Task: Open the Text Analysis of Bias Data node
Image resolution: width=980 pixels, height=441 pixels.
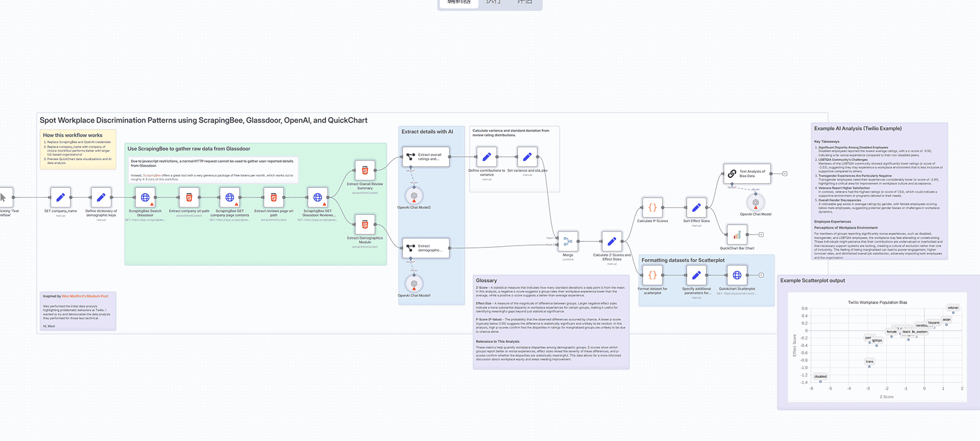Action: coord(747,173)
